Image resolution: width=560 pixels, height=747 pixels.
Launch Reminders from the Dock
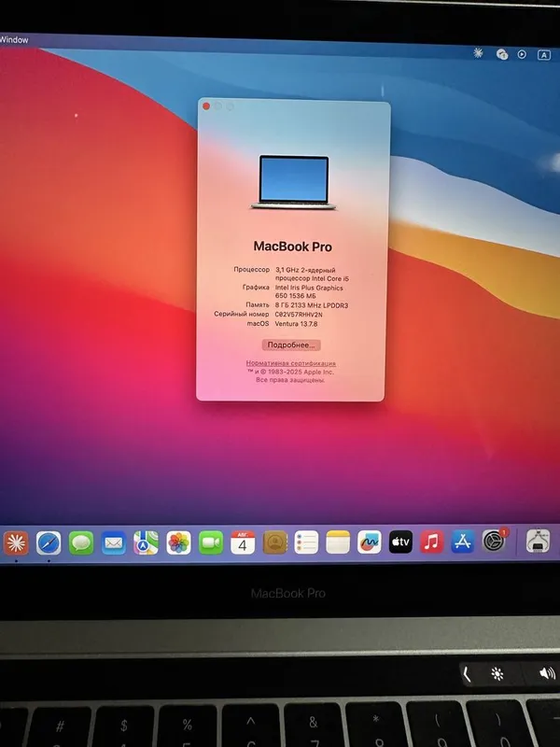pyautogui.click(x=306, y=543)
